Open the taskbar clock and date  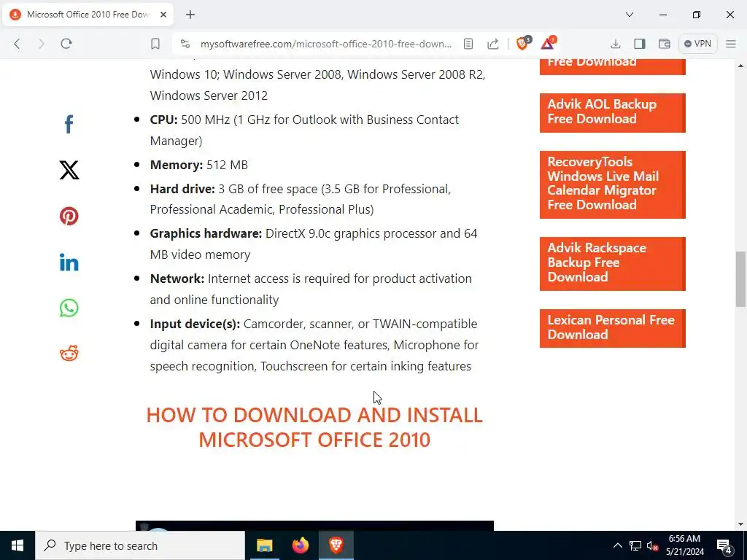click(x=684, y=545)
